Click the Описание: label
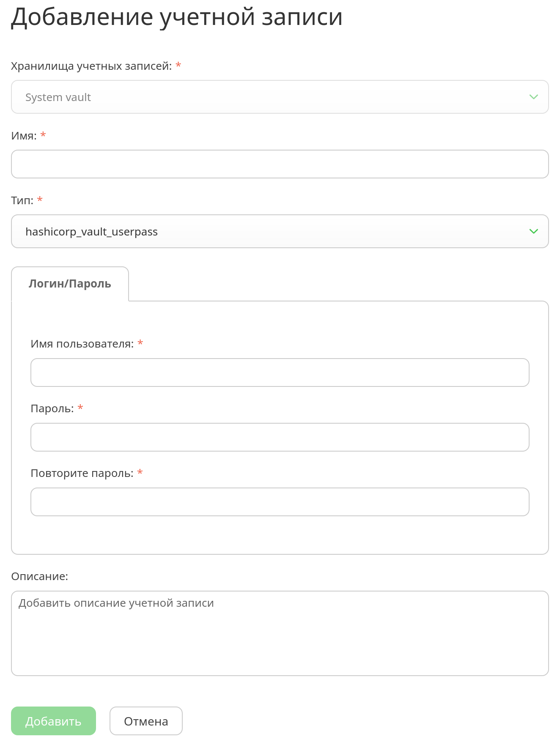The width and height of the screenshot is (560, 745). (39, 577)
